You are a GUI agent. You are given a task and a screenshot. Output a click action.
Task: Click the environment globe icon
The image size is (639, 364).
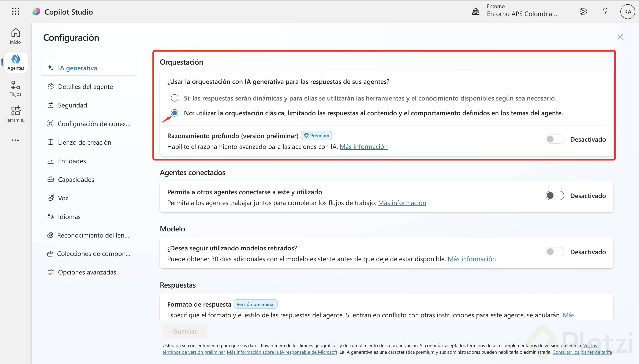pyautogui.click(x=476, y=12)
